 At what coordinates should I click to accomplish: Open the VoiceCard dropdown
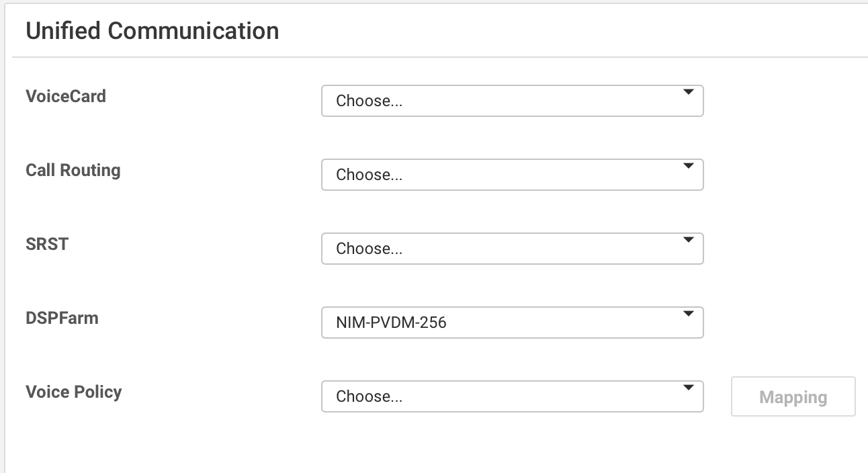coord(513,101)
